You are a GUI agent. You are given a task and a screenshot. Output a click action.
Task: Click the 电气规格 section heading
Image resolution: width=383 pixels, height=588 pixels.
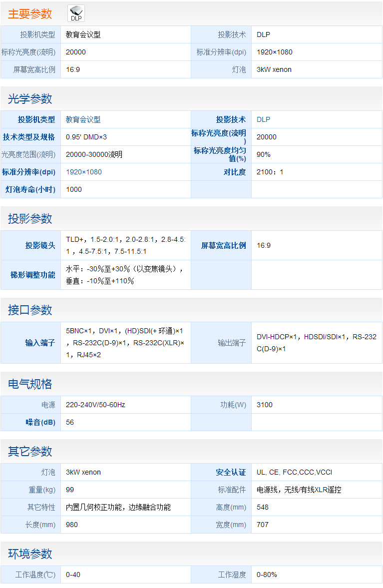click(30, 384)
